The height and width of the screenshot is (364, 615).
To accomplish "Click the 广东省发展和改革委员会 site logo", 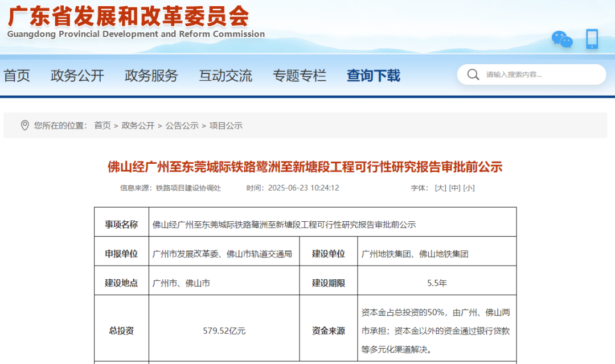I will pos(128,16).
